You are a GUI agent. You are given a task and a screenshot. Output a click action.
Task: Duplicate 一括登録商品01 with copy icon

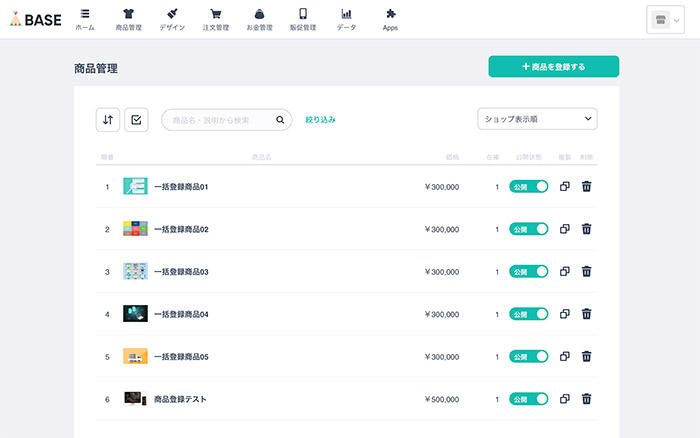[565, 186]
